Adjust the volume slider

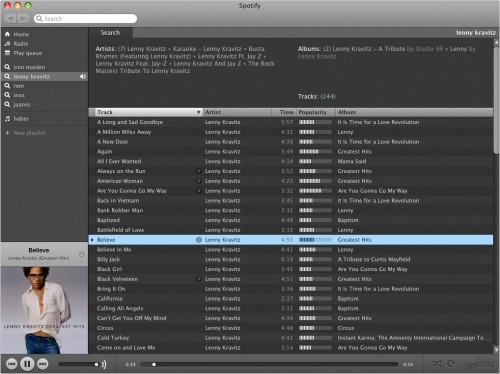pyautogui.click(x=79, y=364)
